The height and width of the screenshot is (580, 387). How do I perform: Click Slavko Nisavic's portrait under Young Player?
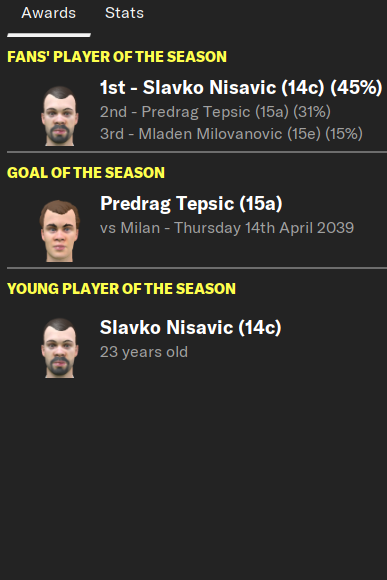tap(60, 348)
